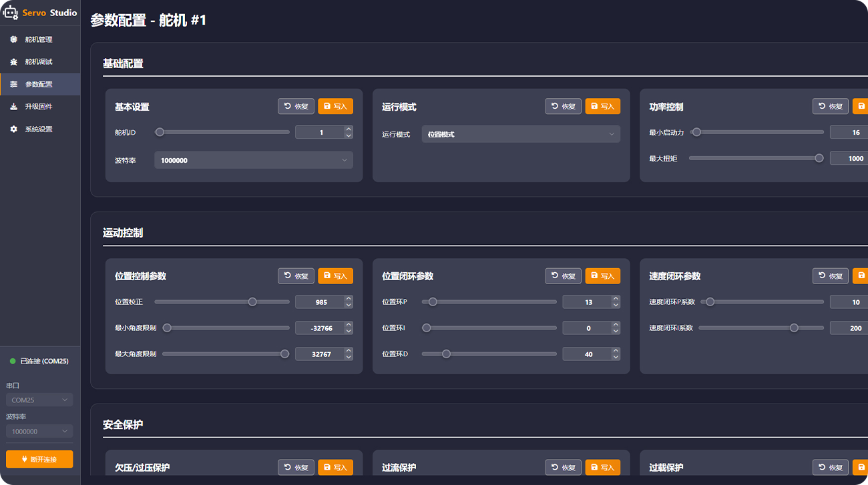Click 写入 on the 基本设置 card
This screenshot has width=868, height=485.
(x=335, y=106)
